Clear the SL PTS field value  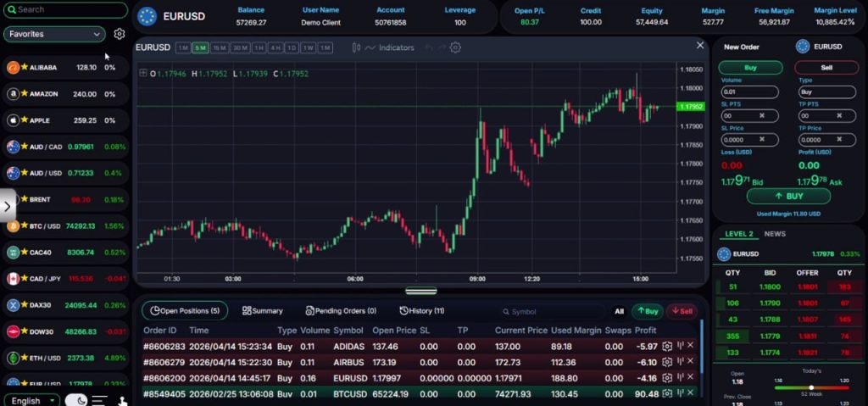(x=762, y=116)
